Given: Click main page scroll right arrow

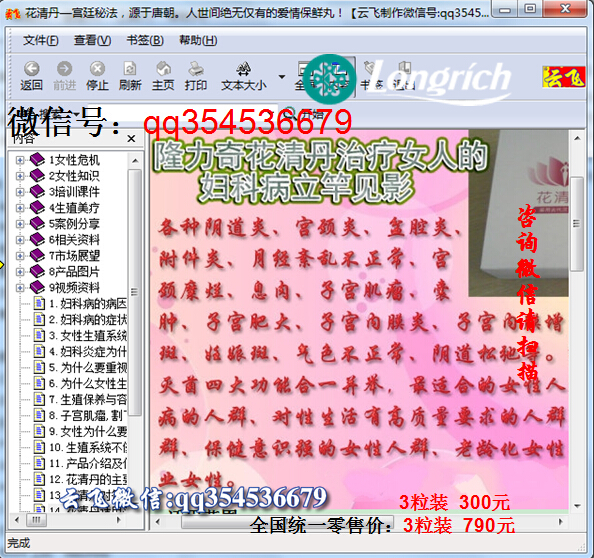Looking at the screenshot, I should [561, 522].
